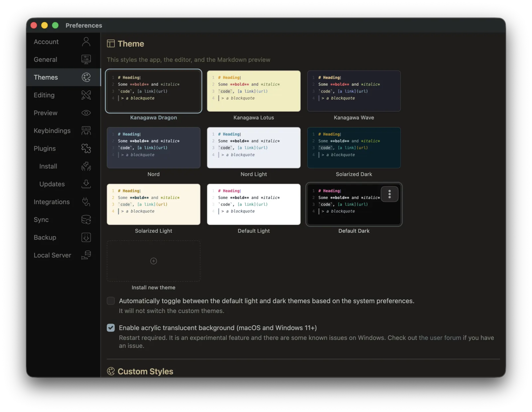Open the Preview sidebar item
The height and width of the screenshot is (412, 532).
point(63,113)
